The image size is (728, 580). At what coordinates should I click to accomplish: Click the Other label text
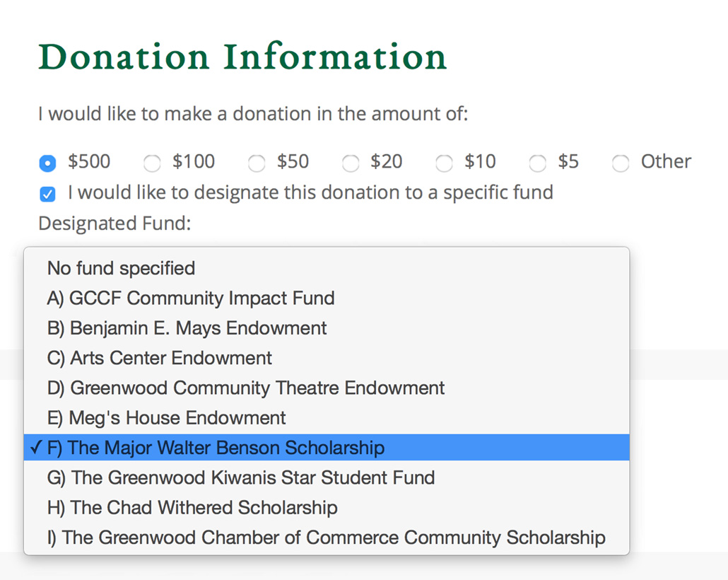(x=666, y=162)
